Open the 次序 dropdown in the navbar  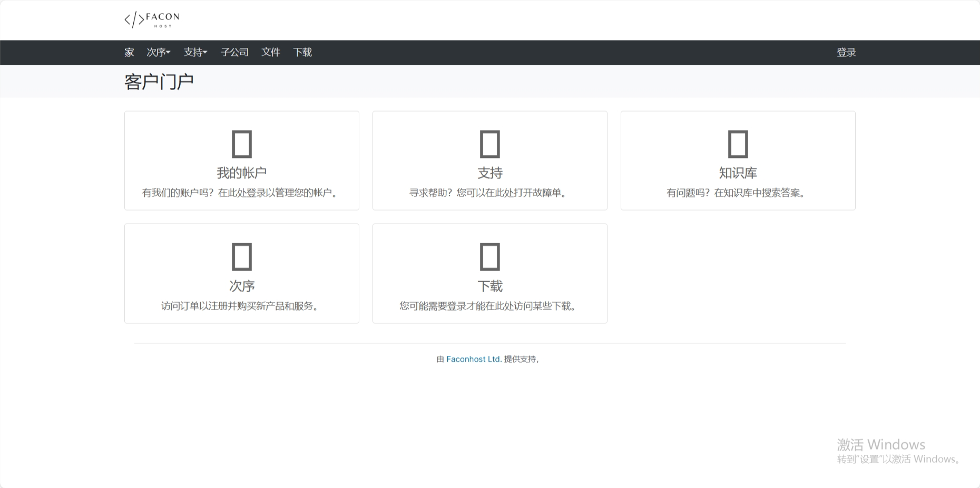click(158, 52)
